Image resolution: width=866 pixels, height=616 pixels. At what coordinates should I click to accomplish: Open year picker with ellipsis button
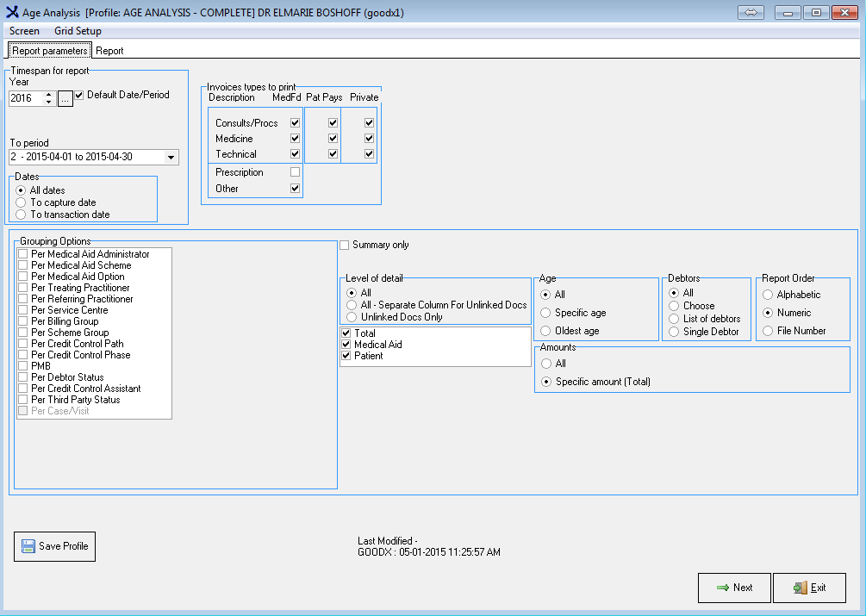pyautogui.click(x=65, y=99)
